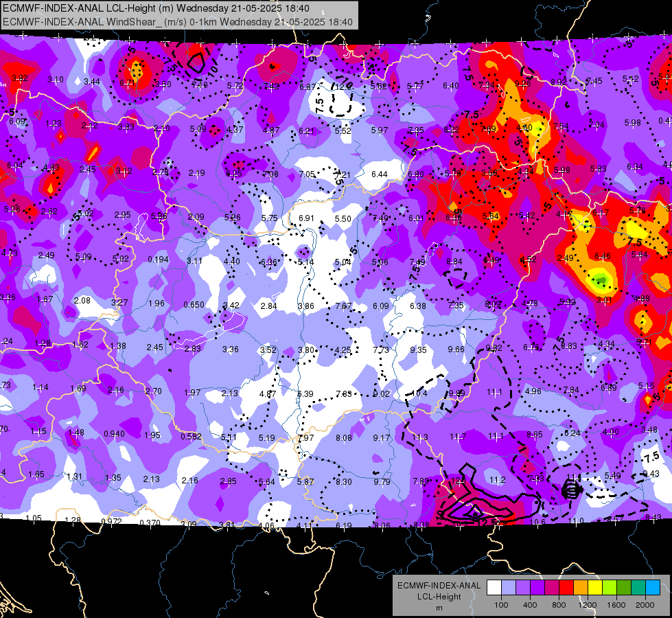Click the grid value '2.84'
Viewport: 672px width, 618px height.
(268, 306)
